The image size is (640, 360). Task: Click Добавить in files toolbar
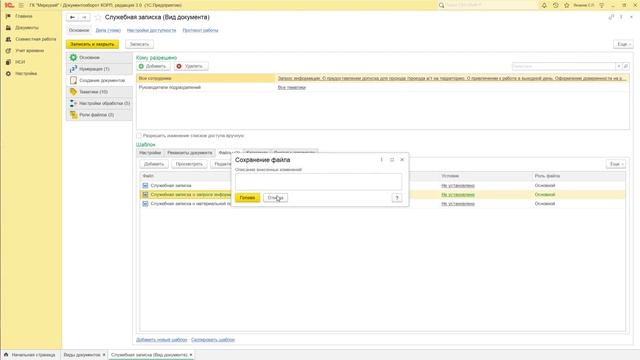[x=154, y=164]
